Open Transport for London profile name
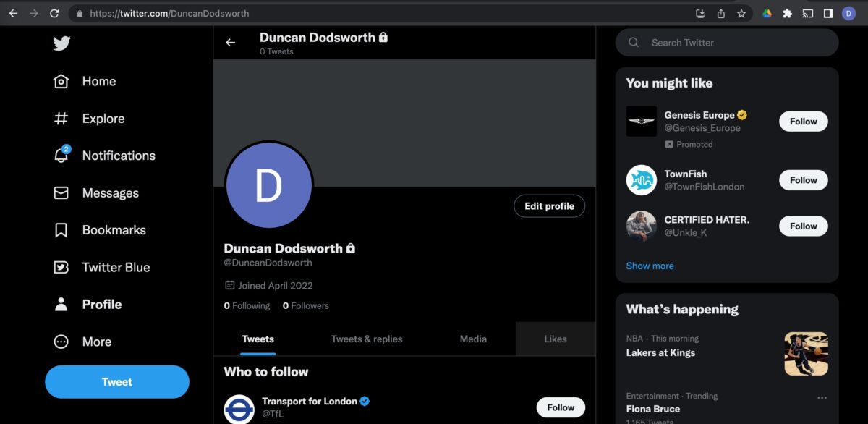This screenshot has width=868, height=424. point(310,402)
